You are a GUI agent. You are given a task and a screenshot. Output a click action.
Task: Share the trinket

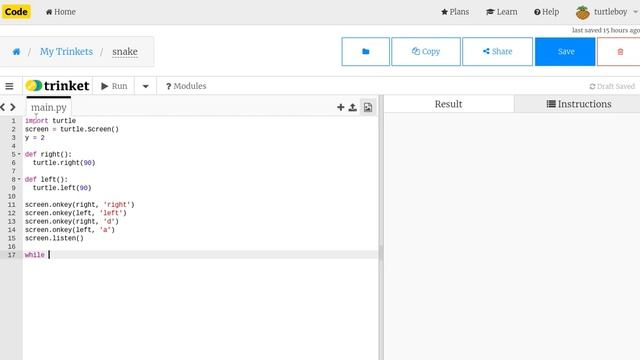[x=497, y=51]
